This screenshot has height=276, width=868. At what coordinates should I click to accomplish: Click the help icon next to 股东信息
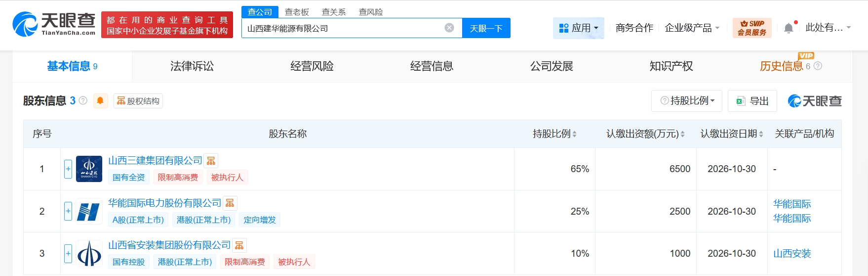click(83, 101)
